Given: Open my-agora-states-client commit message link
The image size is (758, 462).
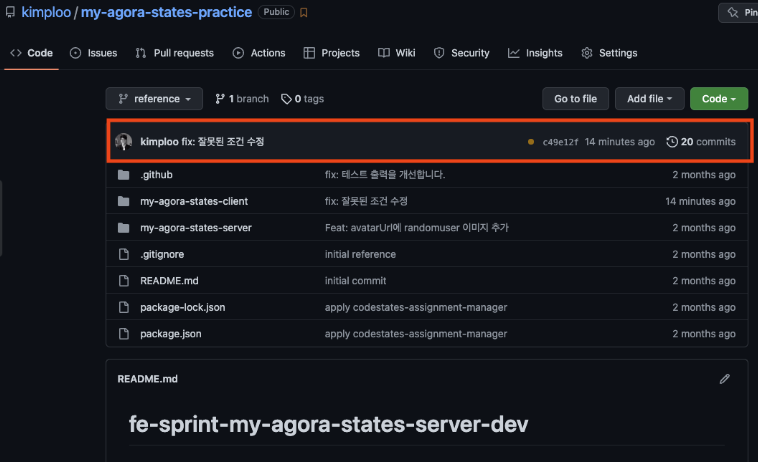Looking at the screenshot, I should 366,201.
